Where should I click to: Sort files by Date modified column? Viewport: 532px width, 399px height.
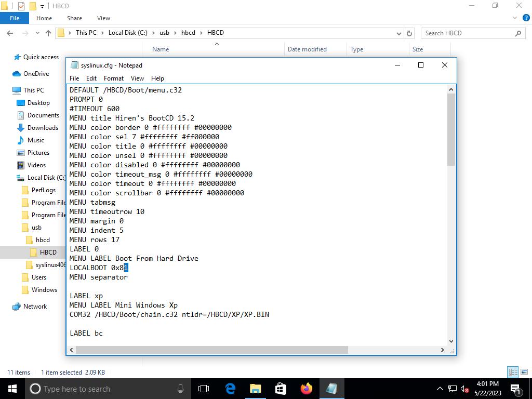307,49
